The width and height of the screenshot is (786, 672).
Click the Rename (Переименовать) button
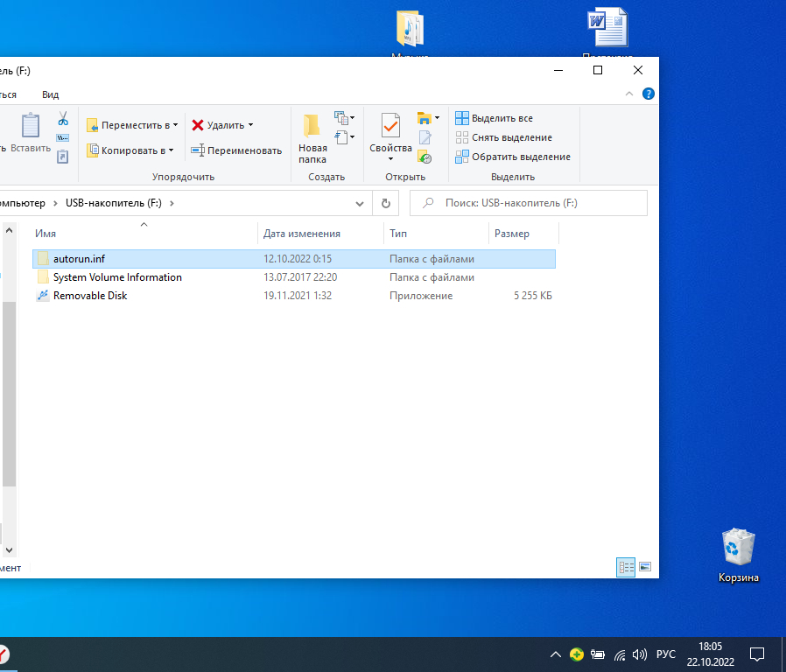click(236, 150)
